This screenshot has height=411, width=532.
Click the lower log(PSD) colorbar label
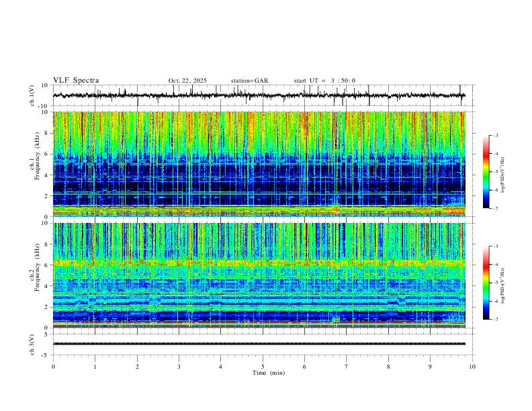click(x=502, y=286)
